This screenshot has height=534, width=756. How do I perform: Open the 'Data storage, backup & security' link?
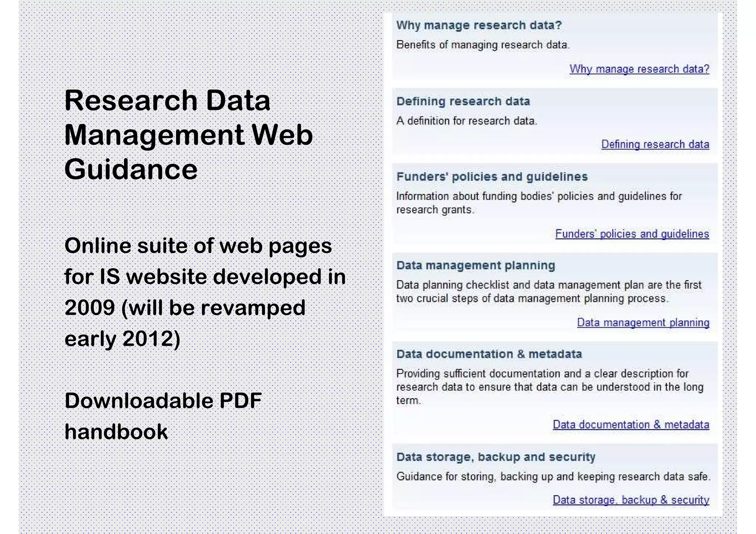pos(631,500)
